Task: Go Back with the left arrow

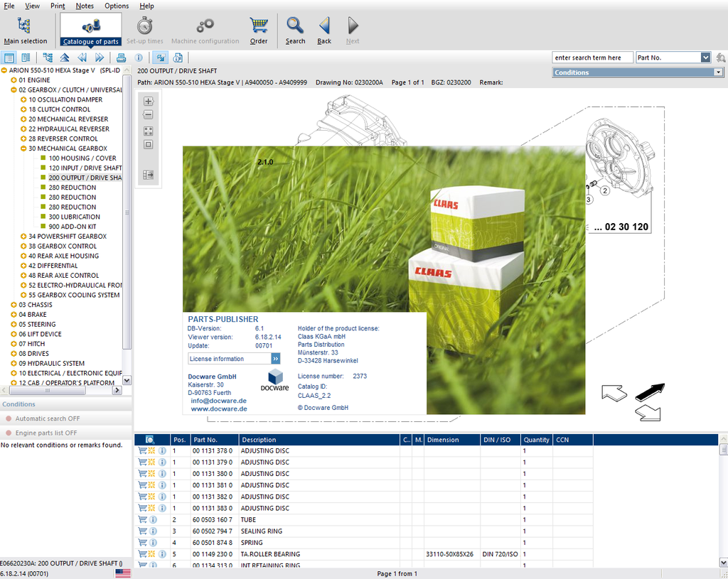Action: (324, 31)
